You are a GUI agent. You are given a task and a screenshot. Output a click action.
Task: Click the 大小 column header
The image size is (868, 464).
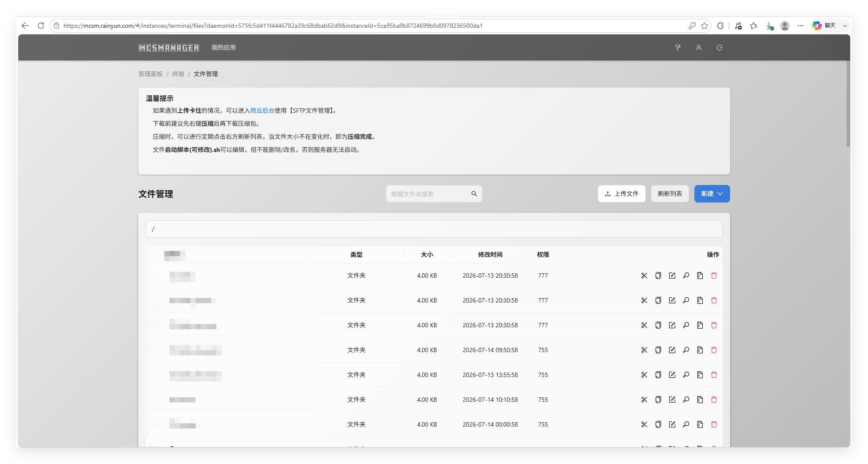coord(427,255)
